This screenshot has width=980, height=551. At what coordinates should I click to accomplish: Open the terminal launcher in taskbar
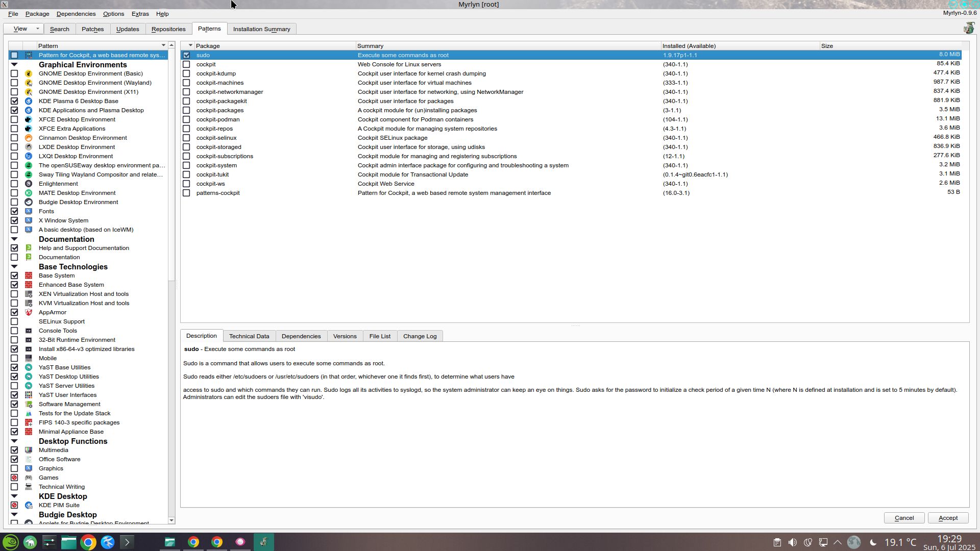coord(127,542)
